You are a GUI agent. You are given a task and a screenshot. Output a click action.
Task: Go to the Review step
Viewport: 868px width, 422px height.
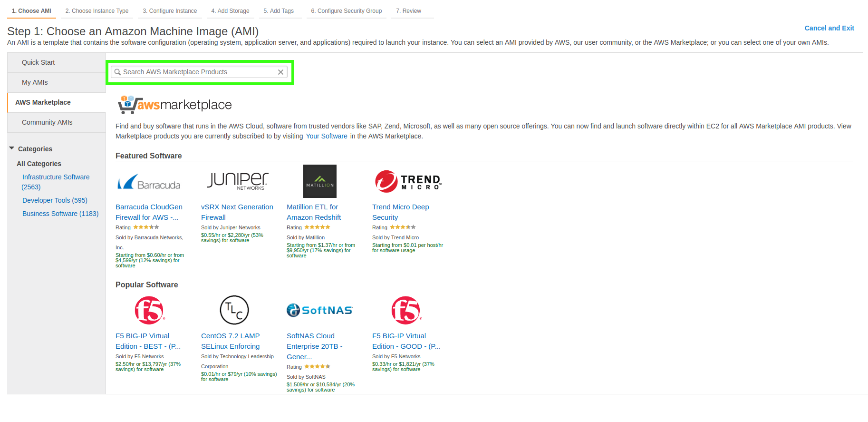click(409, 11)
